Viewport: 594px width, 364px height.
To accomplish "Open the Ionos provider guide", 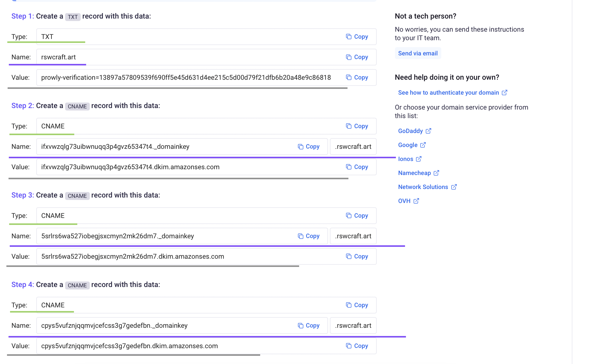I will tap(410, 159).
